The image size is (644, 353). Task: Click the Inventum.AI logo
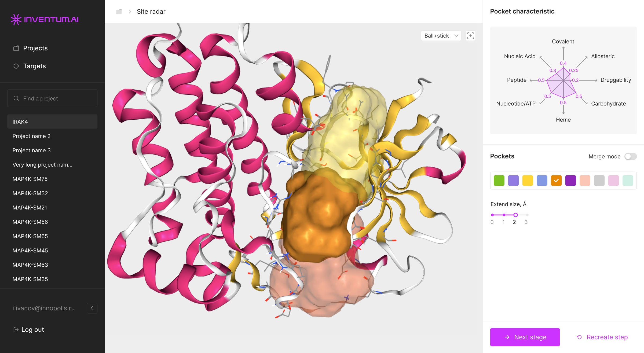[45, 19]
